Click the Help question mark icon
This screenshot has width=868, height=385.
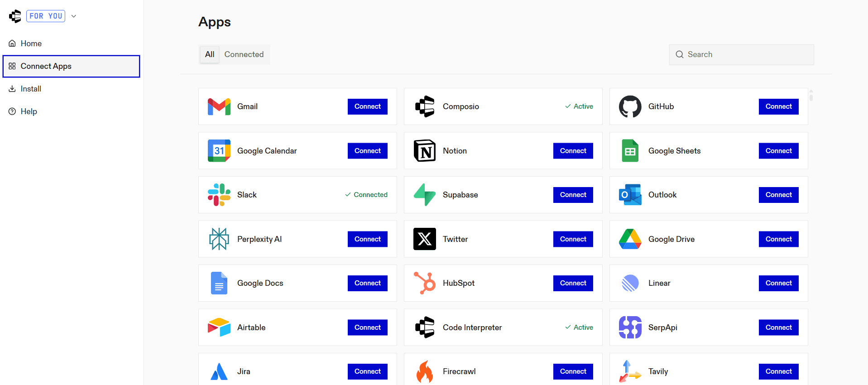tap(12, 111)
